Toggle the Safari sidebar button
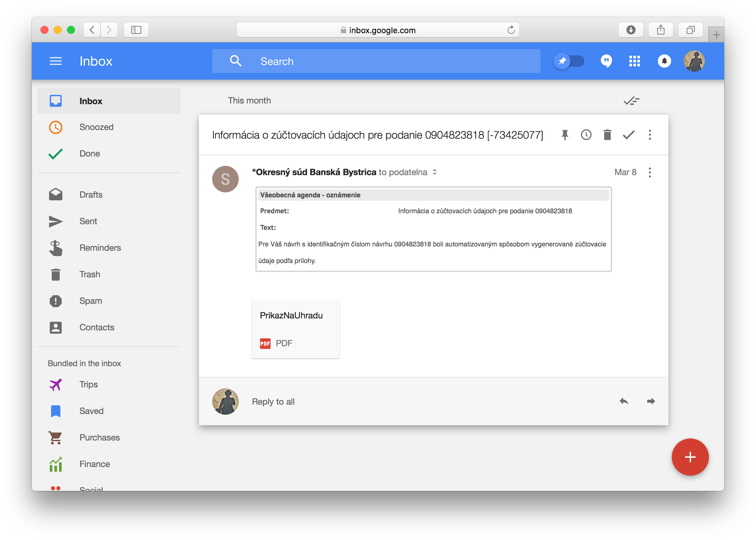 (136, 30)
